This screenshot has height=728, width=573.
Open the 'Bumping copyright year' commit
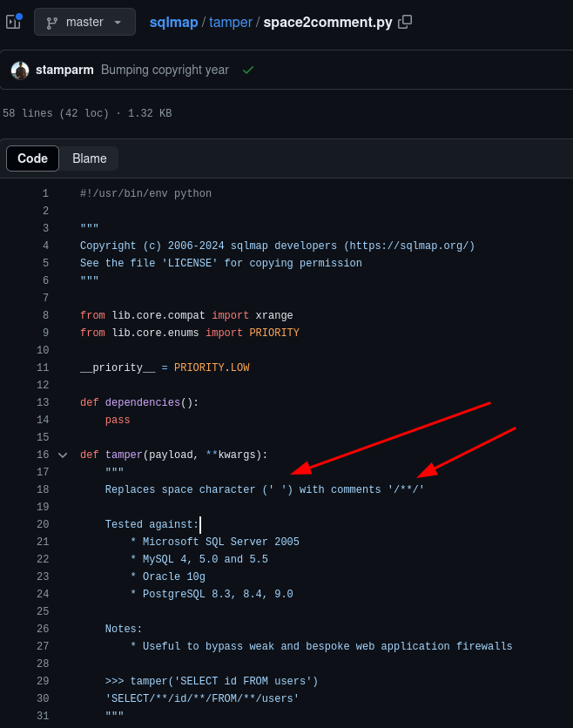165,70
